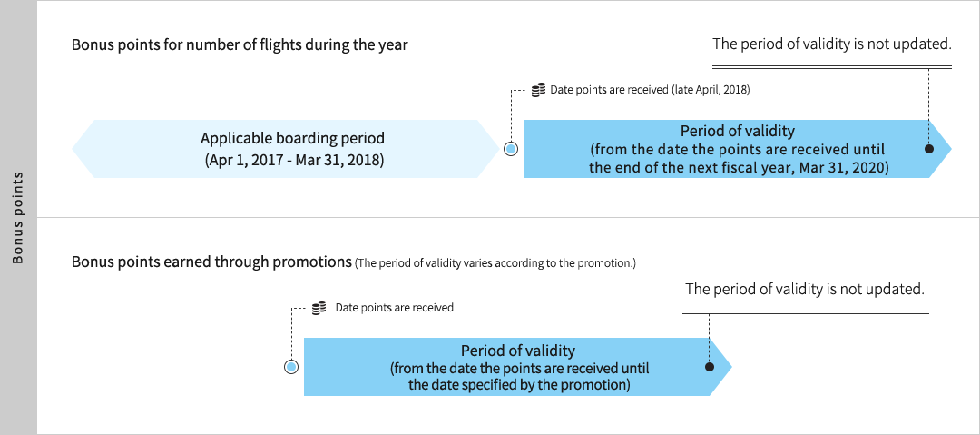980x435 pixels.
Task: Click the right arrow tip of the promotion validity bar
Action: pyautogui.click(x=721, y=367)
